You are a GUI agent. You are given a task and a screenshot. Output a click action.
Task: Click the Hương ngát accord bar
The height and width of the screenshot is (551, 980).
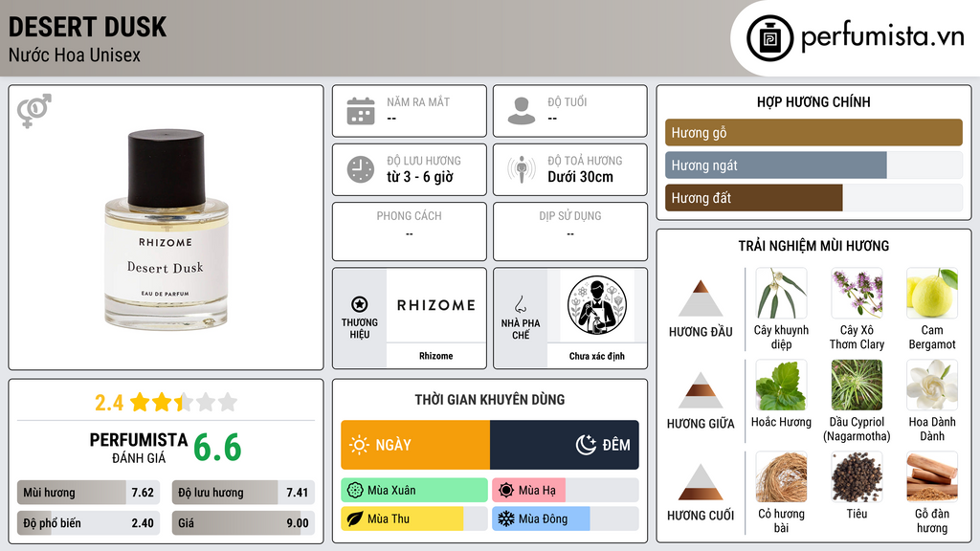point(813,165)
